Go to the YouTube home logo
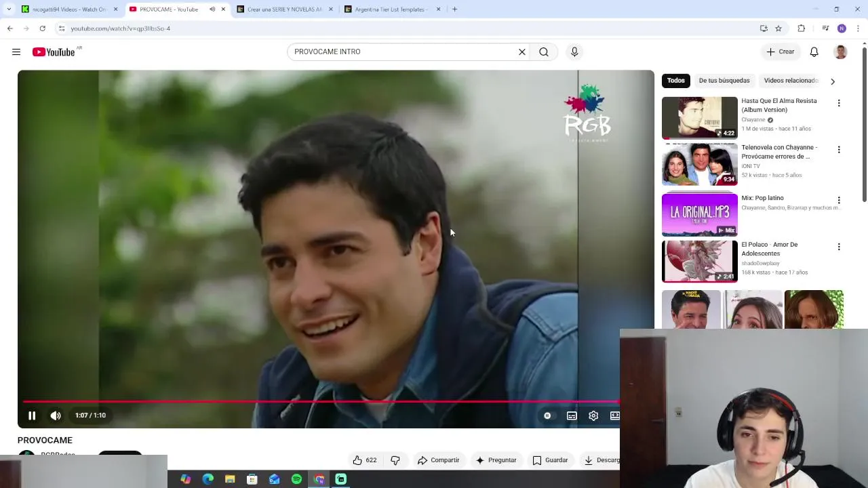 click(x=54, y=52)
